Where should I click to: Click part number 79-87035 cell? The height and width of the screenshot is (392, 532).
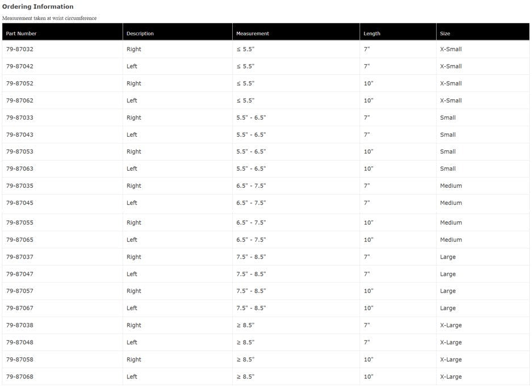coord(20,186)
